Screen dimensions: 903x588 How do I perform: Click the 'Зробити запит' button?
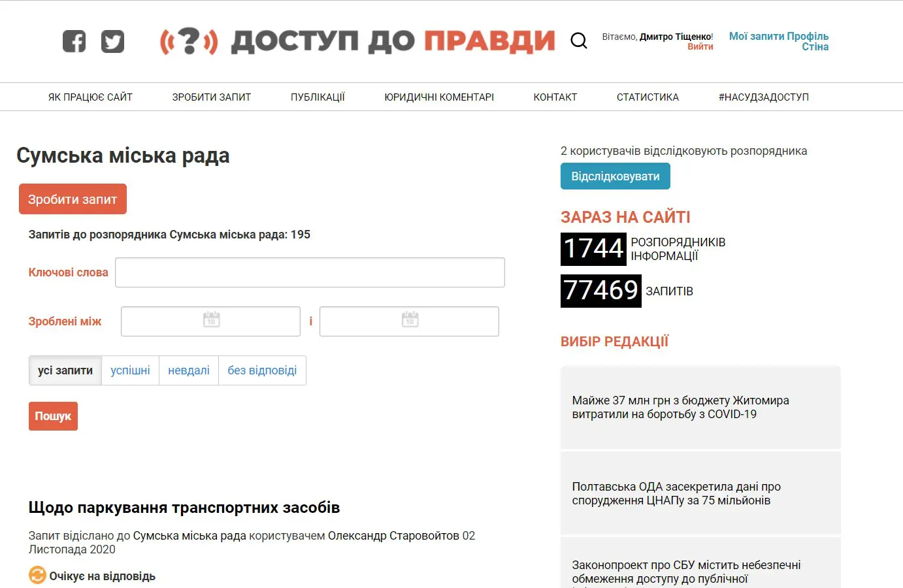pos(73,199)
